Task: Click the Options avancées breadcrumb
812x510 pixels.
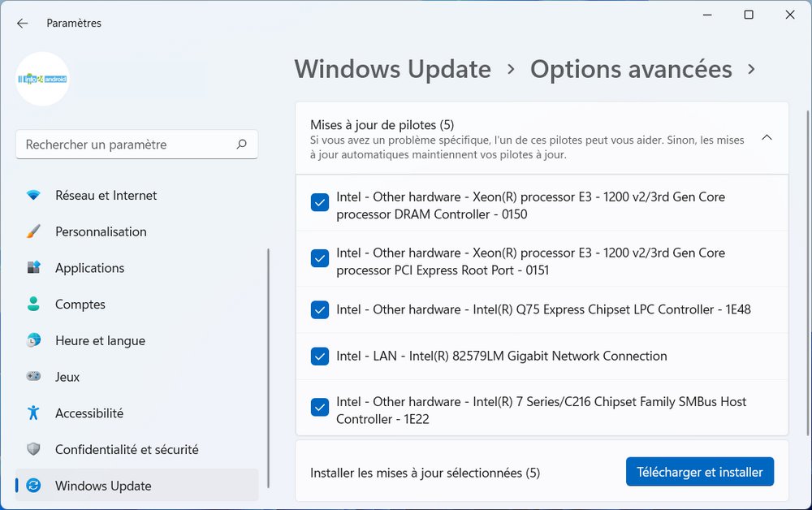Action: pyautogui.click(x=631, y=69)
